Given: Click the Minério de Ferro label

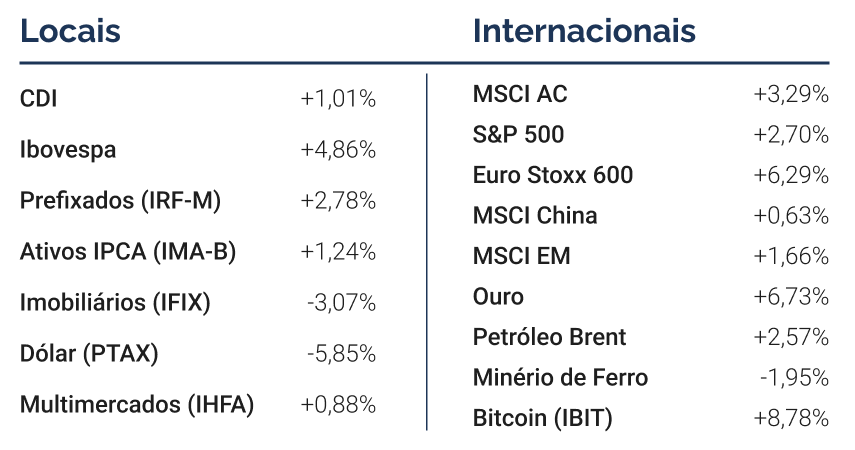Looking at the screenshot, I should (561, 377).
